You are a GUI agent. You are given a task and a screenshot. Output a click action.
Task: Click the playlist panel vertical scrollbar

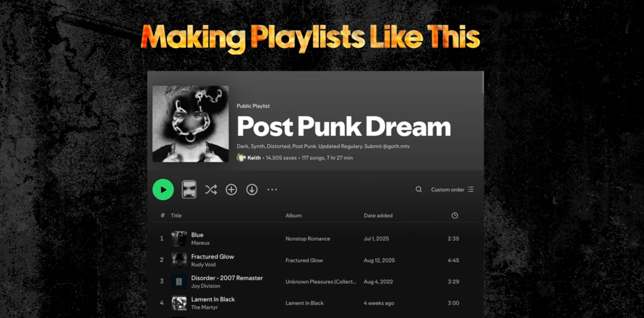tap(483, 82)
